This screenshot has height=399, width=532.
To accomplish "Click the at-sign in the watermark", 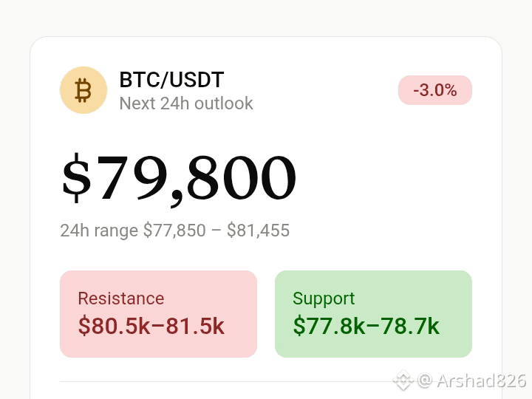I will click(x=425, y=381).
